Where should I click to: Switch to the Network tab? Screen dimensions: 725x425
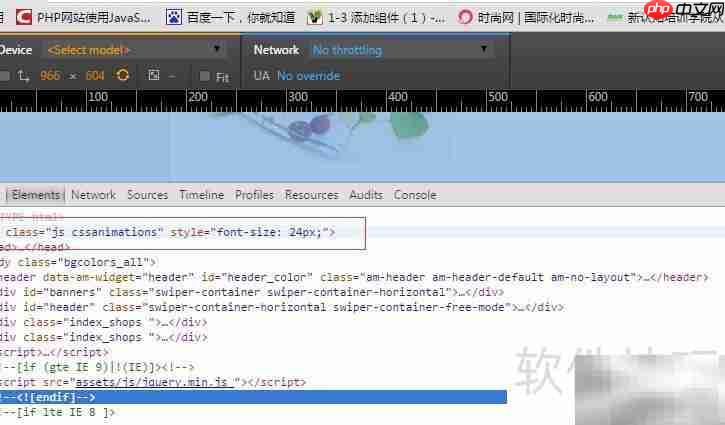pos(93,195)
